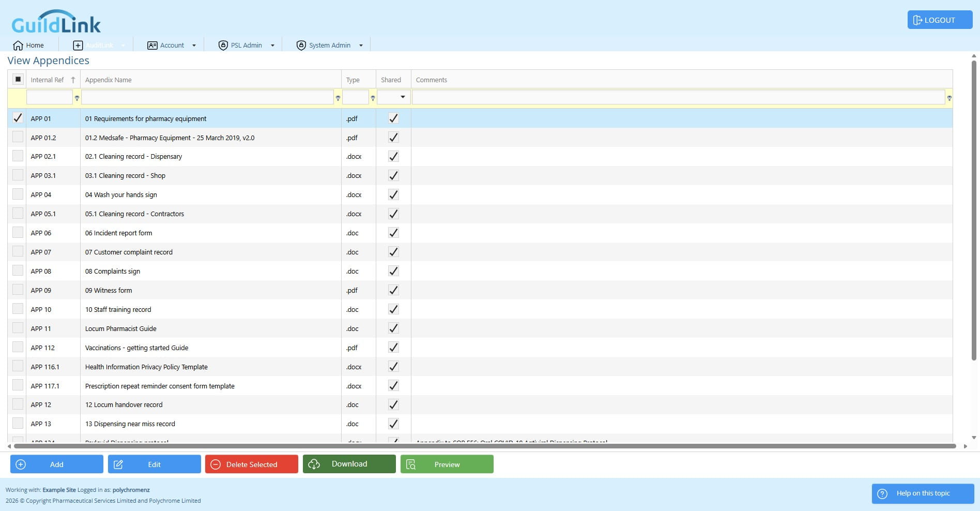
Task: Open filter icon for Internal Ref column
Action: [77, 98]
